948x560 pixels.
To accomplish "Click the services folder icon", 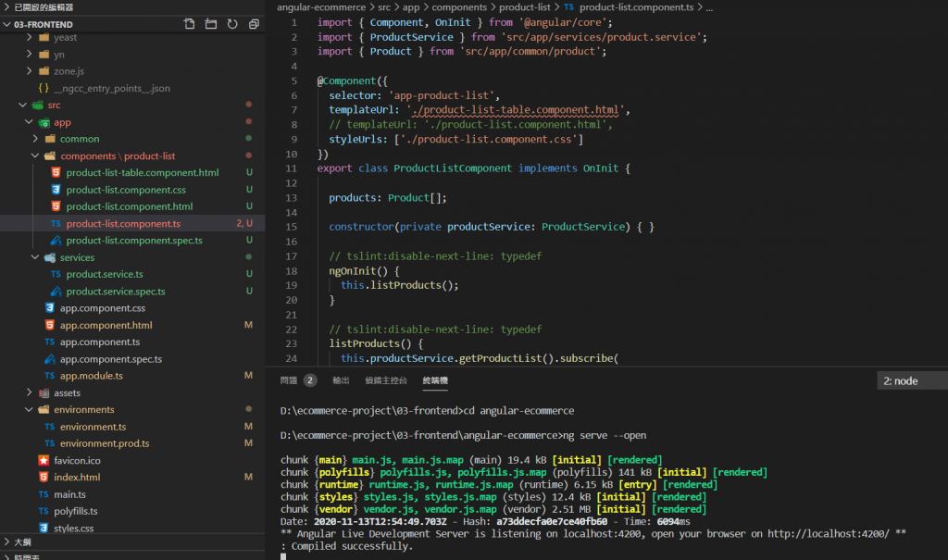I will pyautogui.click(x=50, y=257).
